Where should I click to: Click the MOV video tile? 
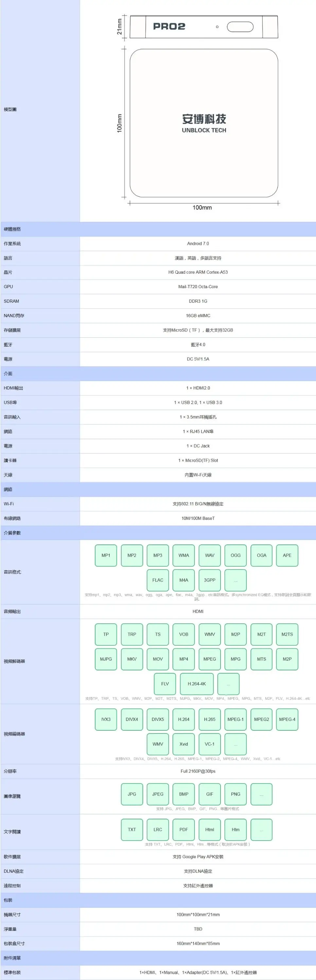157,659
